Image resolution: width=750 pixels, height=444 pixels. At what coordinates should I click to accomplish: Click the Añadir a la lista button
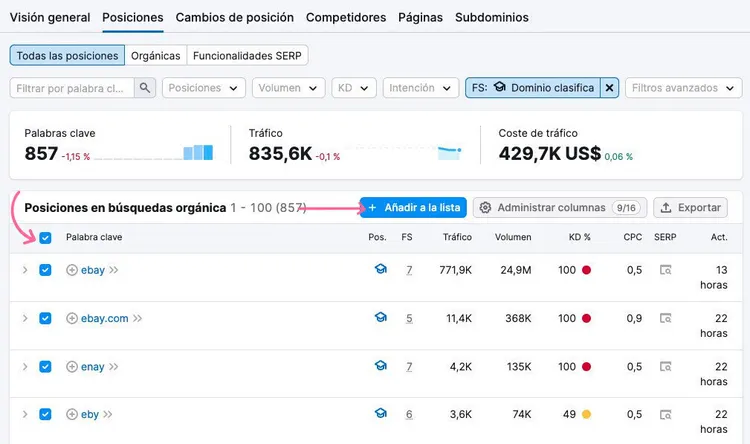(413, 208)
